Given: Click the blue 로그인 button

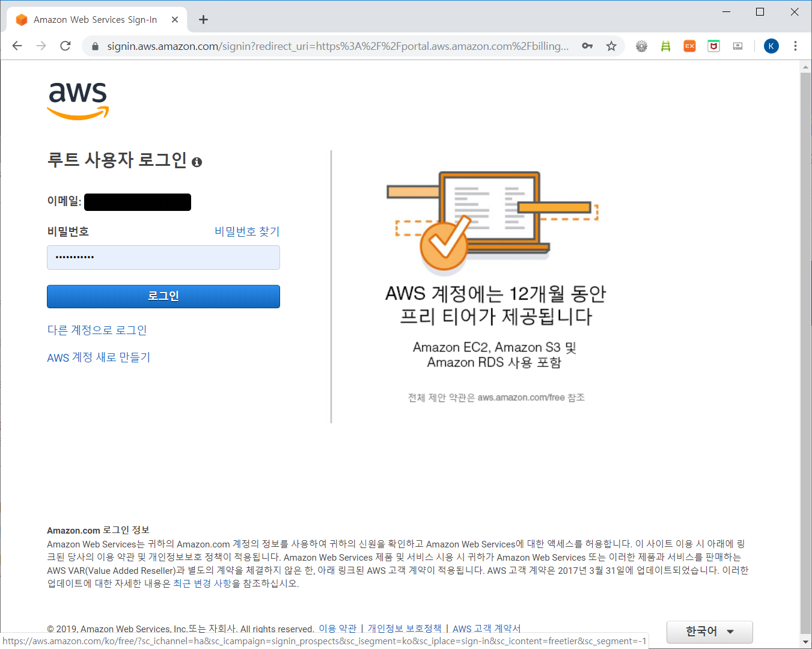Looking at the screenshot, I should click(x=163, y=296).
